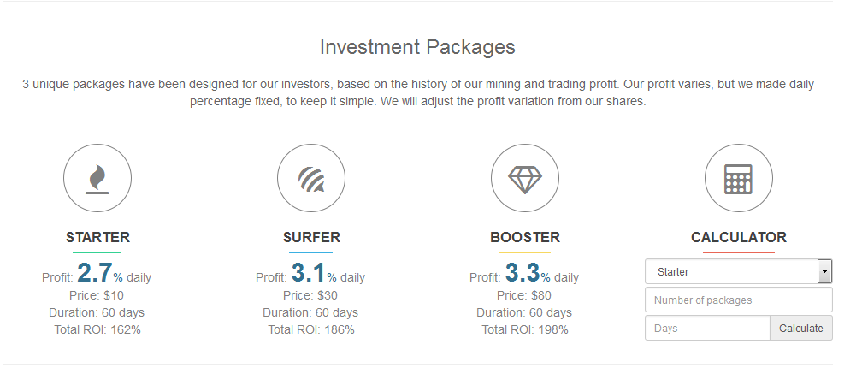
Task: Click the Days input field
Action: pos(707,329)
